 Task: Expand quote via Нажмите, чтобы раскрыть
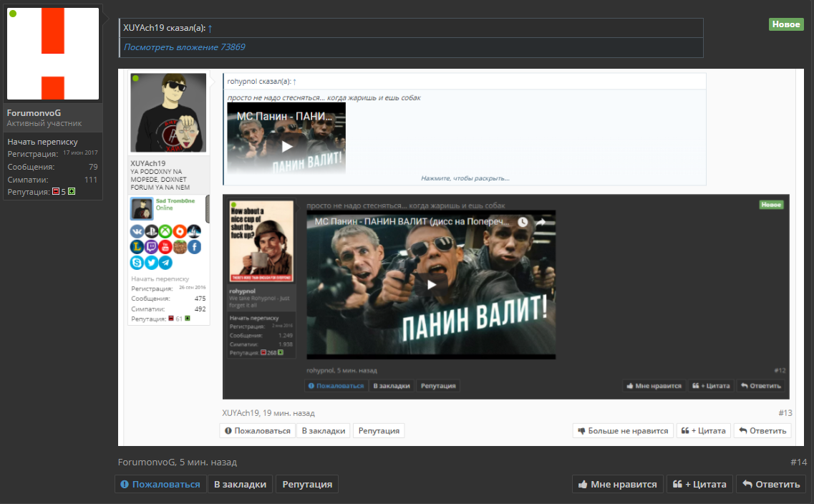(465, 178)
